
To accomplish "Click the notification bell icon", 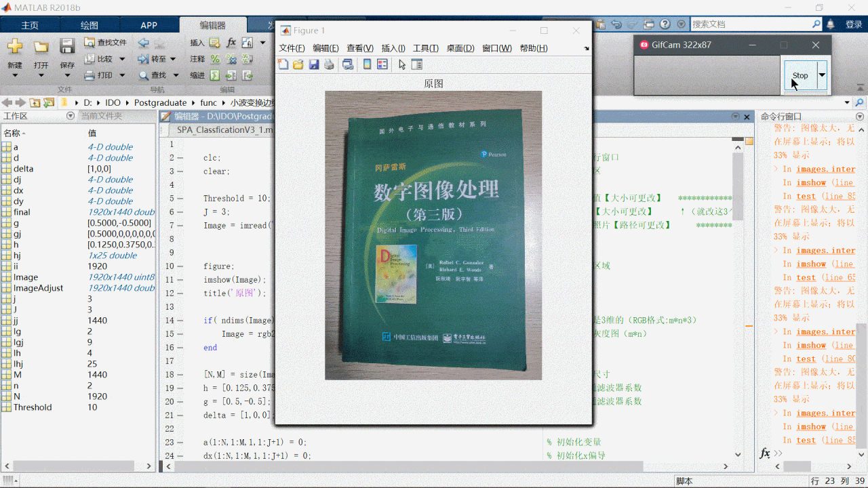I will click(x=831, y=24).
